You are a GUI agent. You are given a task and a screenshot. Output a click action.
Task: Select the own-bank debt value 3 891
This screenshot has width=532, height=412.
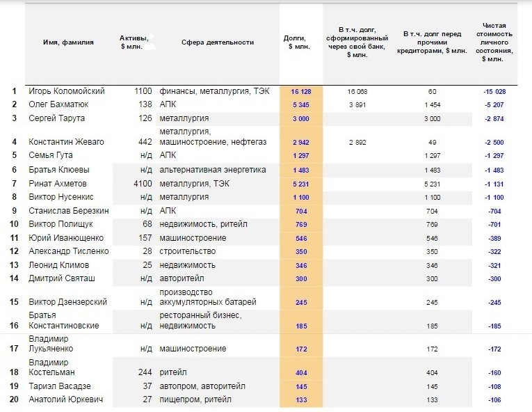(x=357, y=104)
